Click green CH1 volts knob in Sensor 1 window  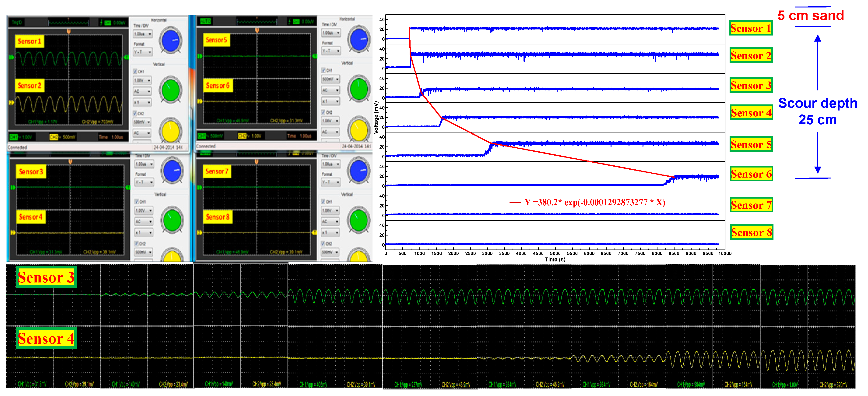(171, 90)
